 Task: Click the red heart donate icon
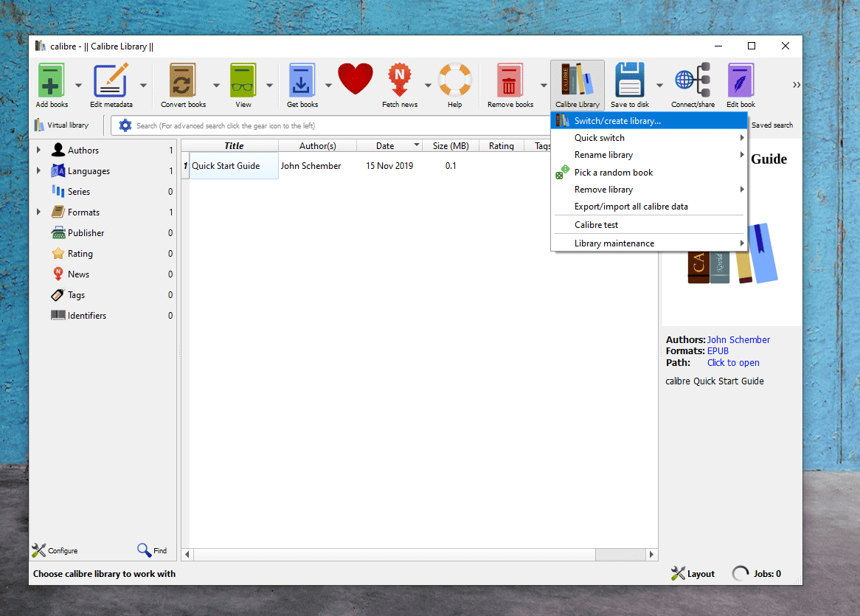click(x=356, y=80)
